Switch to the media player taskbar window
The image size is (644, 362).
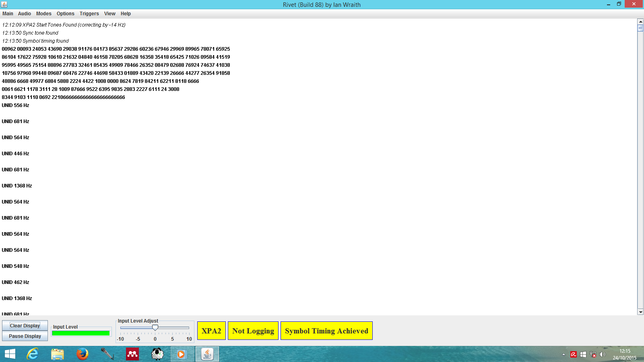182,354
